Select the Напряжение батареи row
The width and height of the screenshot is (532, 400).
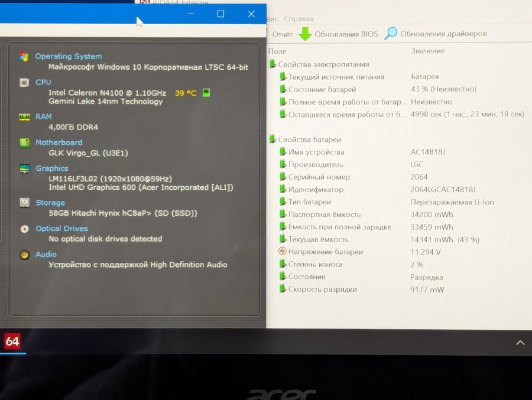(359, 252)
